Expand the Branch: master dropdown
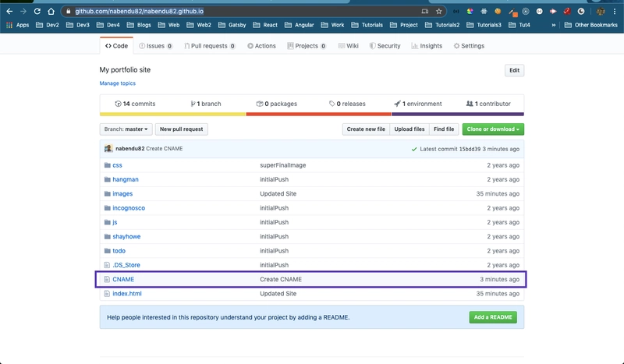 pos(126,129)
